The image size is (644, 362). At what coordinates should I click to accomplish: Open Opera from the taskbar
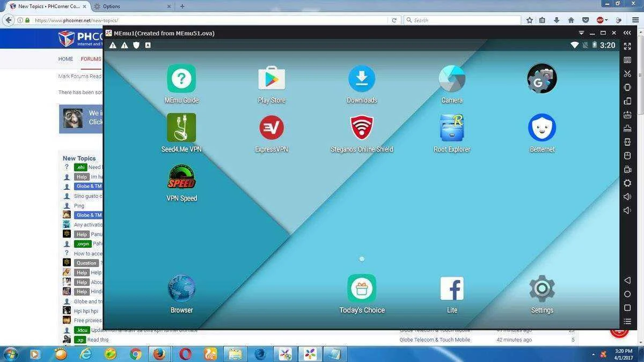(x=185, y=354)
